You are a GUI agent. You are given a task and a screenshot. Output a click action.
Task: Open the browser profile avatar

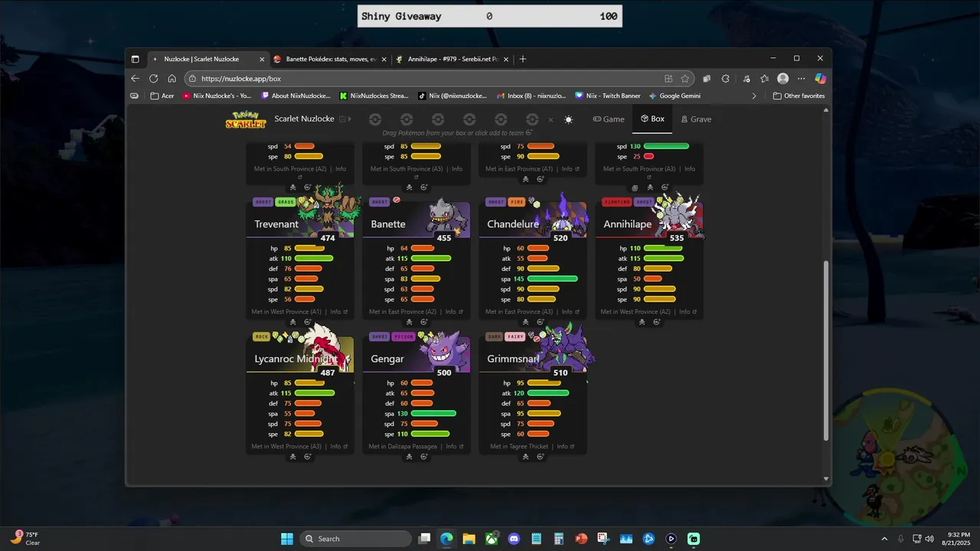(782, 78)
